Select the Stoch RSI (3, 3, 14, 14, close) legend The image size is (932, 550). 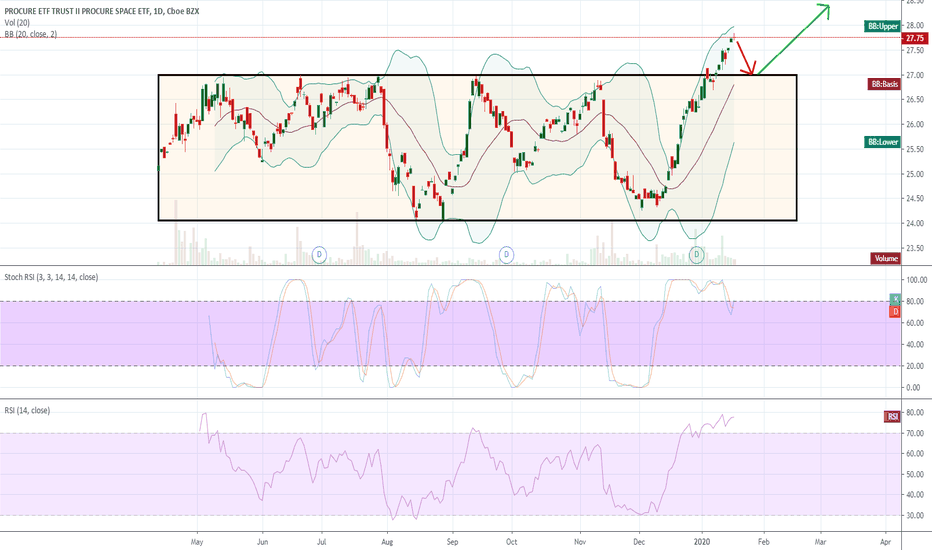(51, 277)
